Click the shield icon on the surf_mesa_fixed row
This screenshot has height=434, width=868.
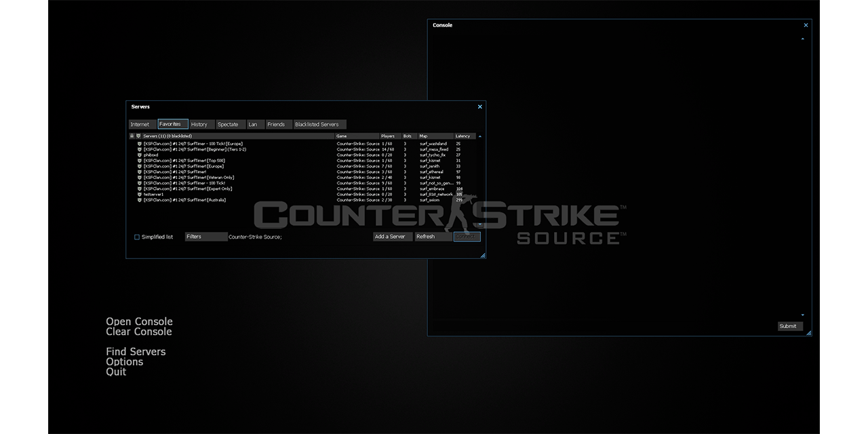(x=139, y=149)
